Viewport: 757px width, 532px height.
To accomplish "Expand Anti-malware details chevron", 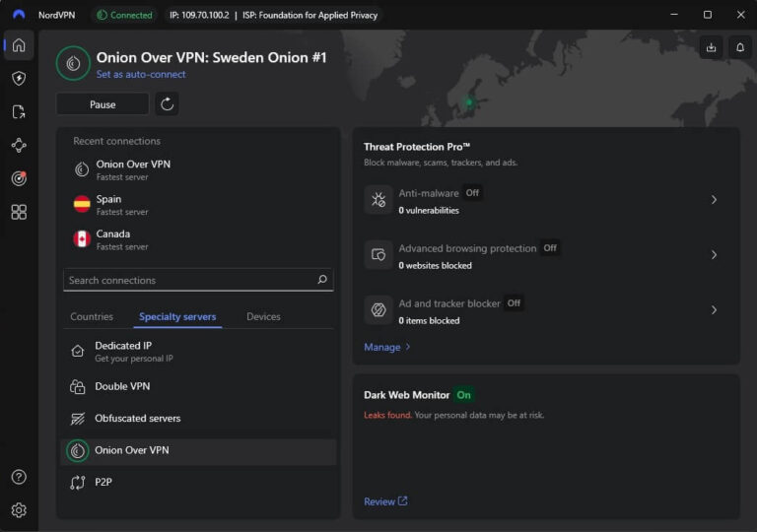I will pyautogui.click(x=714, y=199).
